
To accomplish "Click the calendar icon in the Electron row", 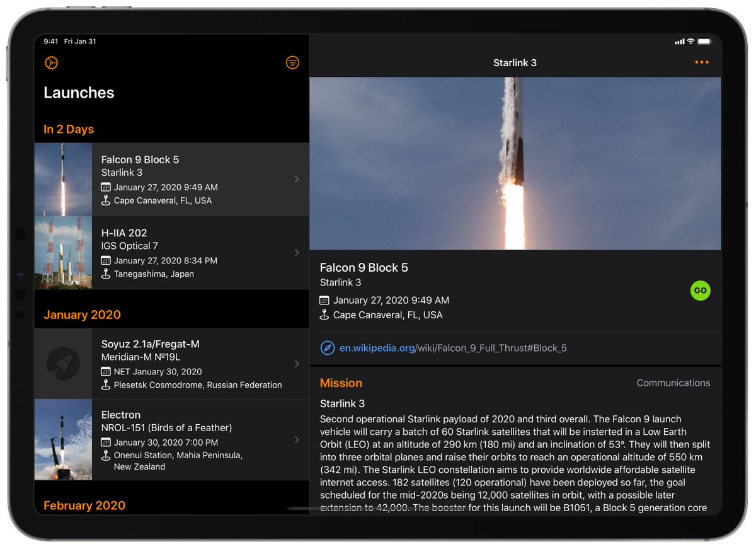I will tap(106, 442).
